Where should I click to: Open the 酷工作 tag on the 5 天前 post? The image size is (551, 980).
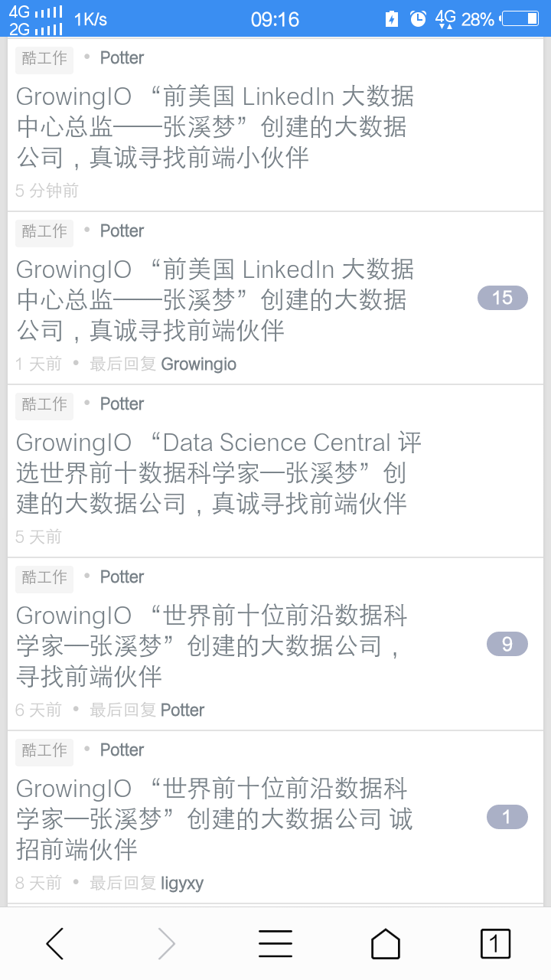pos(44,405)
